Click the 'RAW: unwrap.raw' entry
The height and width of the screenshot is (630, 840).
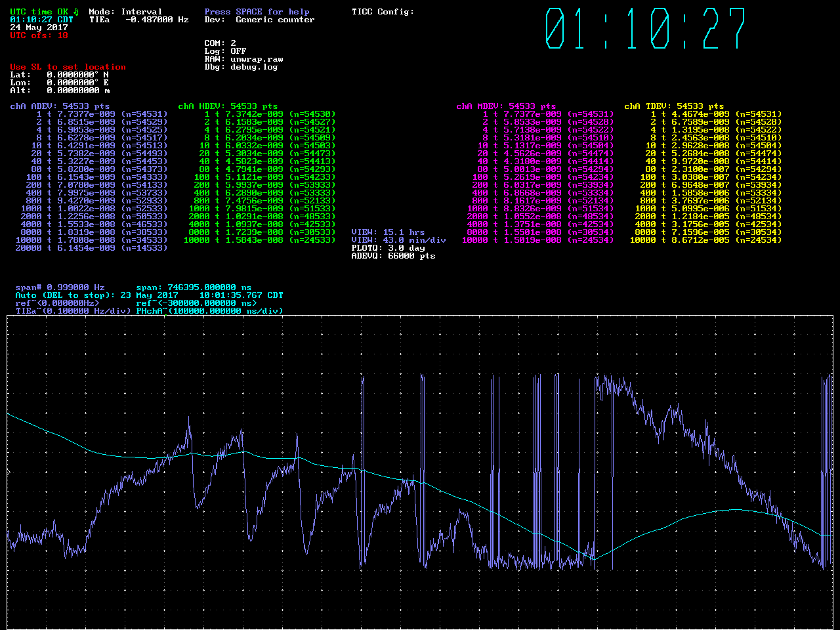pyautogui.click(x=243, y=59)
